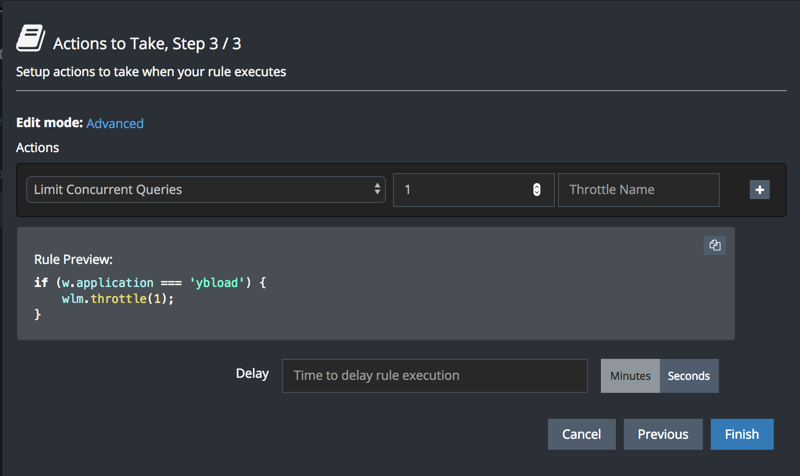Click the wlm.throttle(1) line in the preview
Screen dimensions: 800x476
click(x=118, y=299)
